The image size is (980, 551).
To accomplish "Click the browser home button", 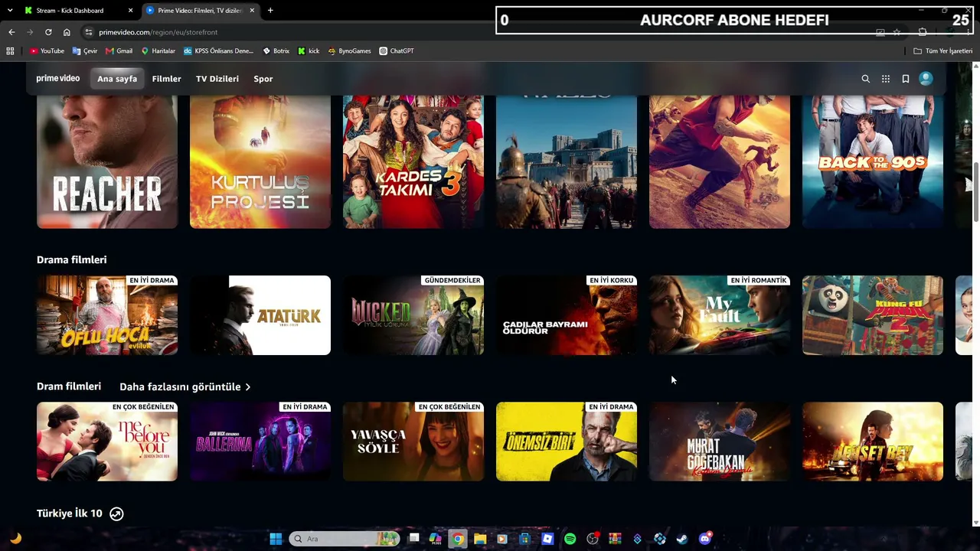I will coord(67,32).
